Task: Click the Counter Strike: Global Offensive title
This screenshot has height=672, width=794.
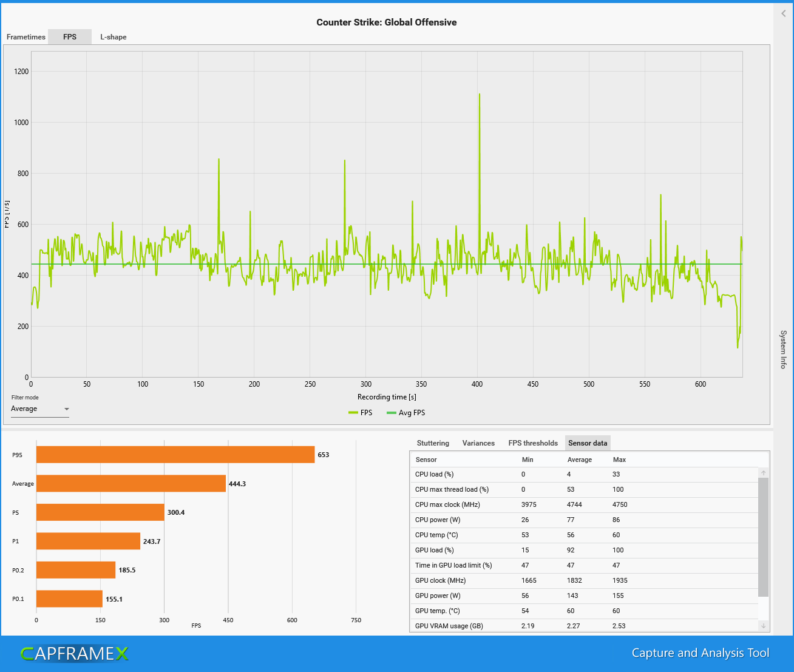Action: tap(387, 22)
